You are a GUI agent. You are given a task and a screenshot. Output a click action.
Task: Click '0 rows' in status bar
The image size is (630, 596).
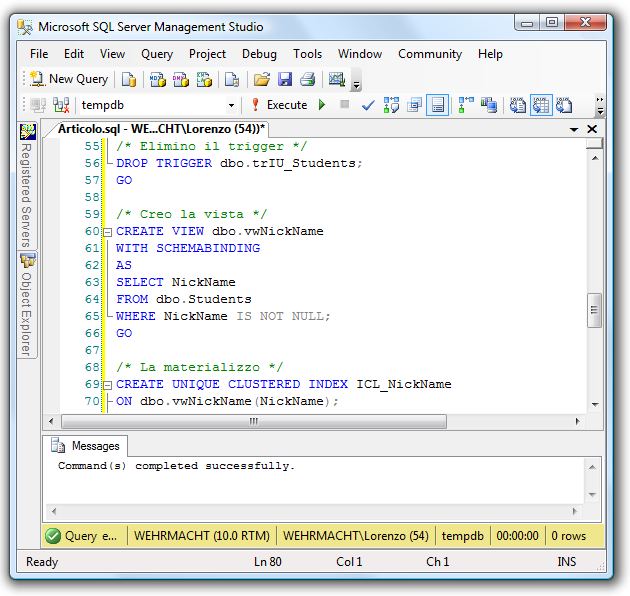pyautogui.click(x=569, y=536)
